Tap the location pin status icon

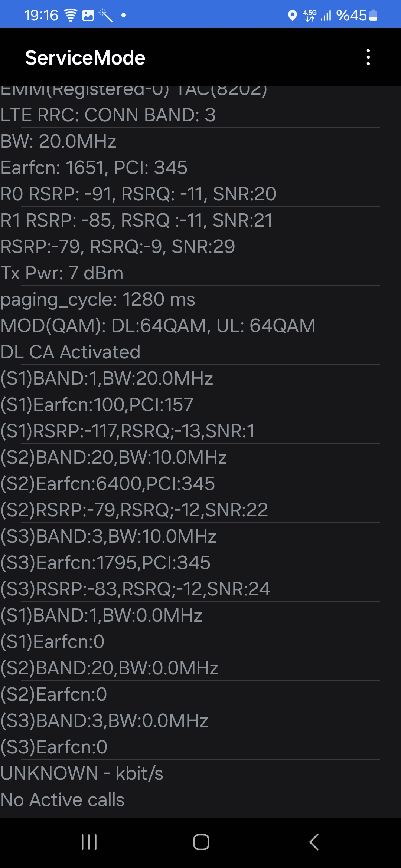293,16
